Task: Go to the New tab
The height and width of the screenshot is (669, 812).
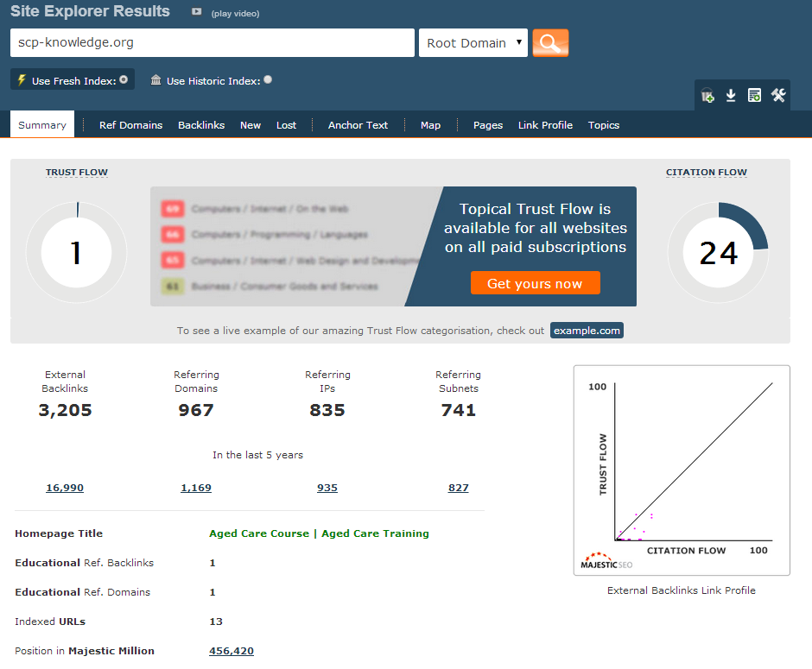Action: pos(251,125)
